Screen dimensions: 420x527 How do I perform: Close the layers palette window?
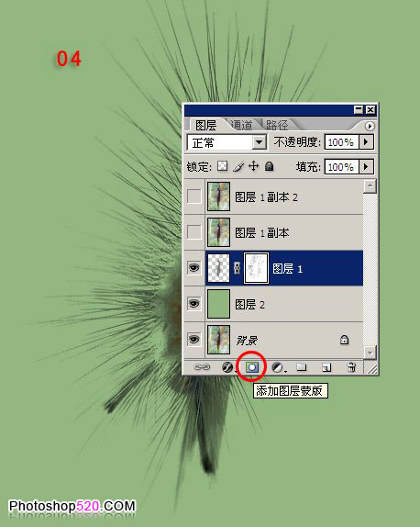tap(370, 109)
